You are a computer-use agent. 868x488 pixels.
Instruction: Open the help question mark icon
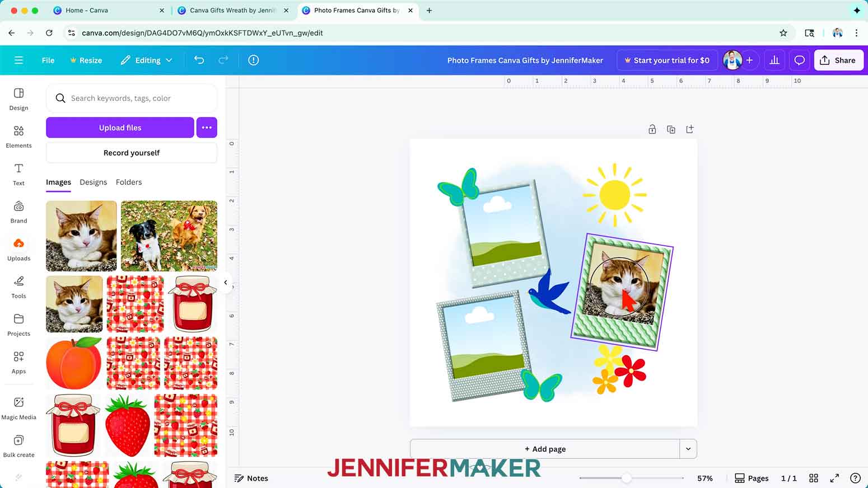855,478
